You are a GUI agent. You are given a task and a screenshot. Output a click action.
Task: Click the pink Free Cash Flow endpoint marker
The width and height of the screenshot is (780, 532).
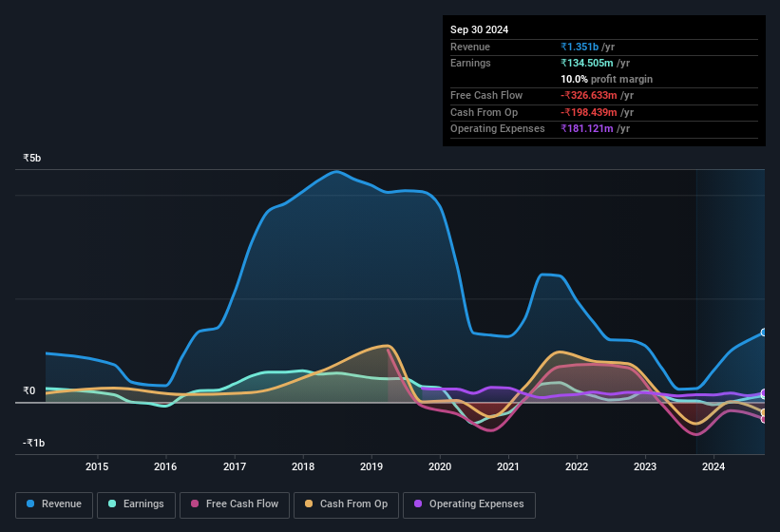(764, 419)
